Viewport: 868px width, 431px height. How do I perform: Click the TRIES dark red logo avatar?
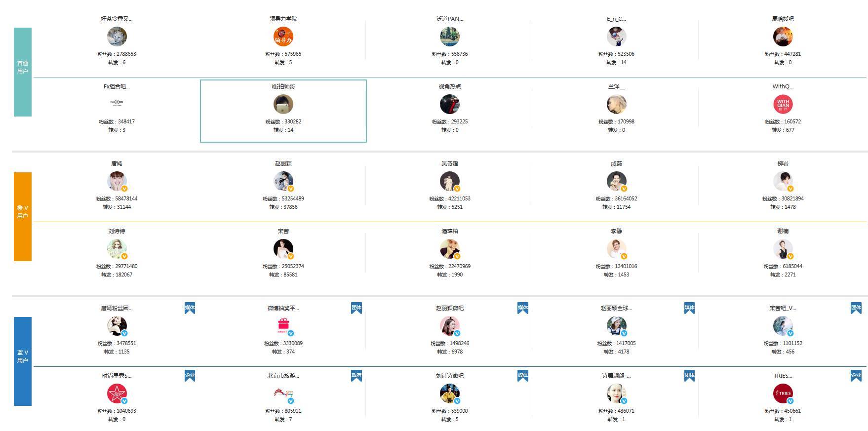pyautogui.click(x=783, y=393)
